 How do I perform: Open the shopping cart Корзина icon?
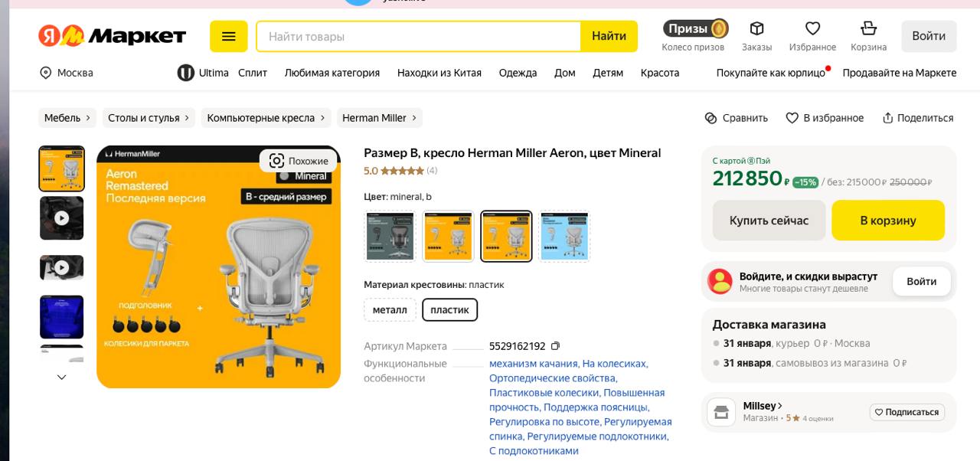pyautogui.click(x=868, y=29)
